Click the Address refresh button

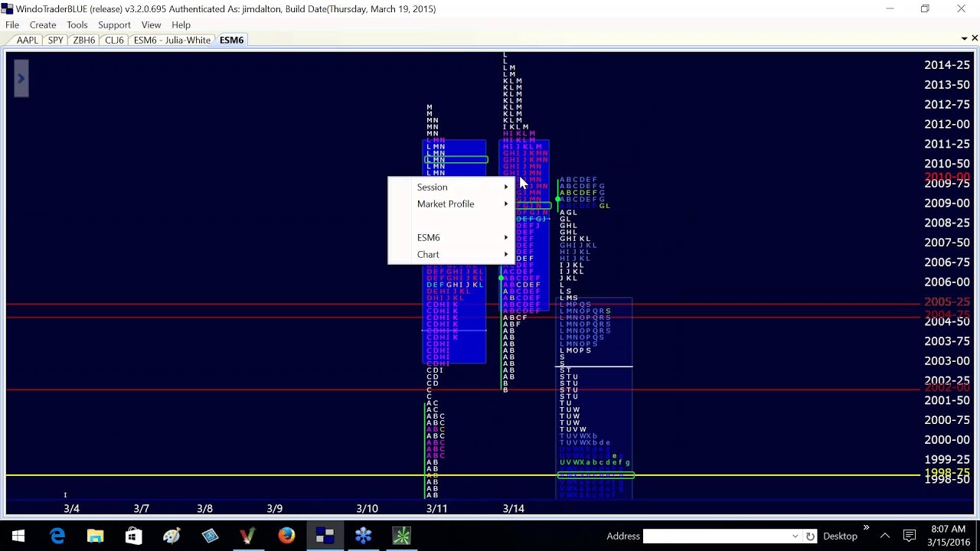[x=811, y=536]
